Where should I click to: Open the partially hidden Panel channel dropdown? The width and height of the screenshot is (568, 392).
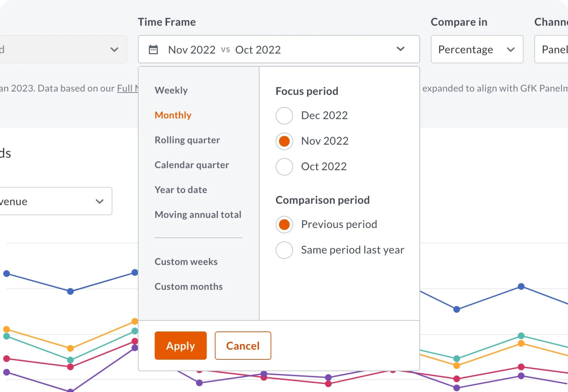(x=552, y=49)
